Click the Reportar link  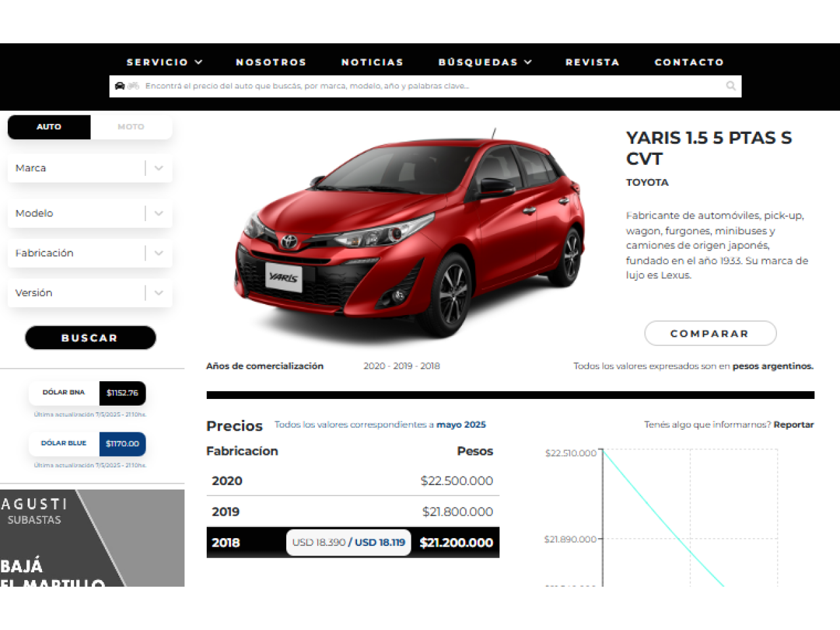[793, 425]
